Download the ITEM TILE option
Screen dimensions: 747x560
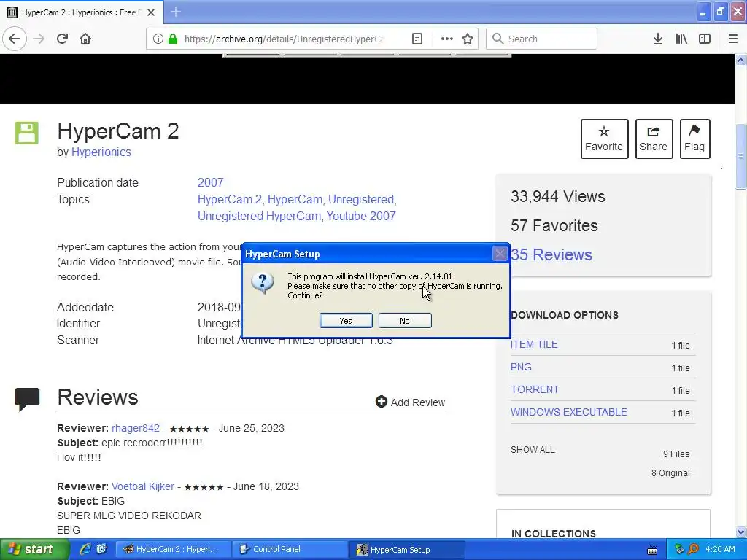[x=534, y=344]
